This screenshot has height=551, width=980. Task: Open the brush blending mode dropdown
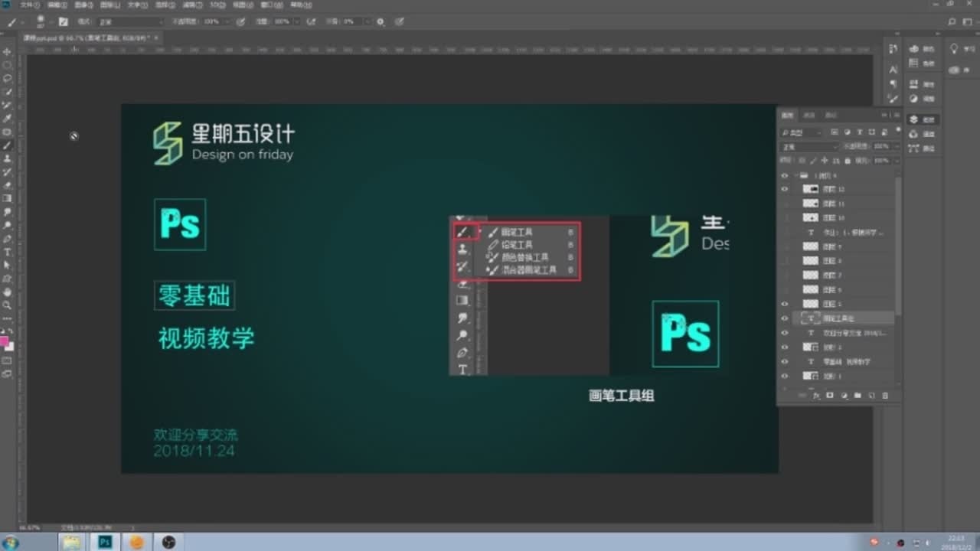pos(130,21)
